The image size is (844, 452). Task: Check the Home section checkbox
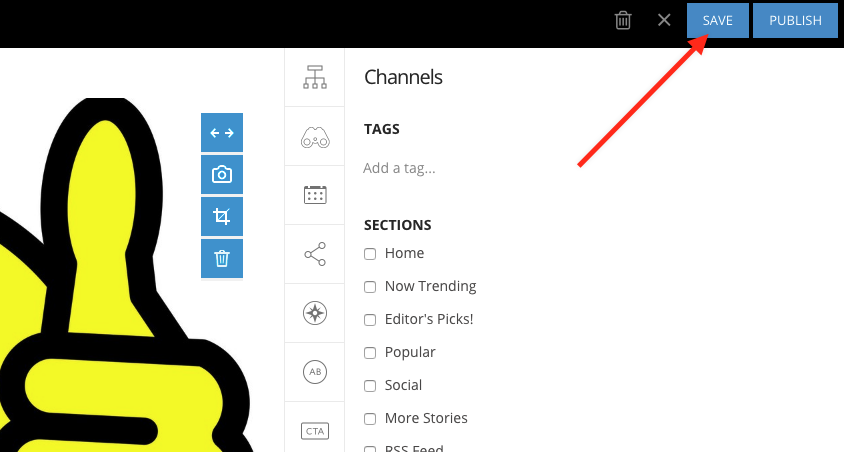(x=370, y=254)
